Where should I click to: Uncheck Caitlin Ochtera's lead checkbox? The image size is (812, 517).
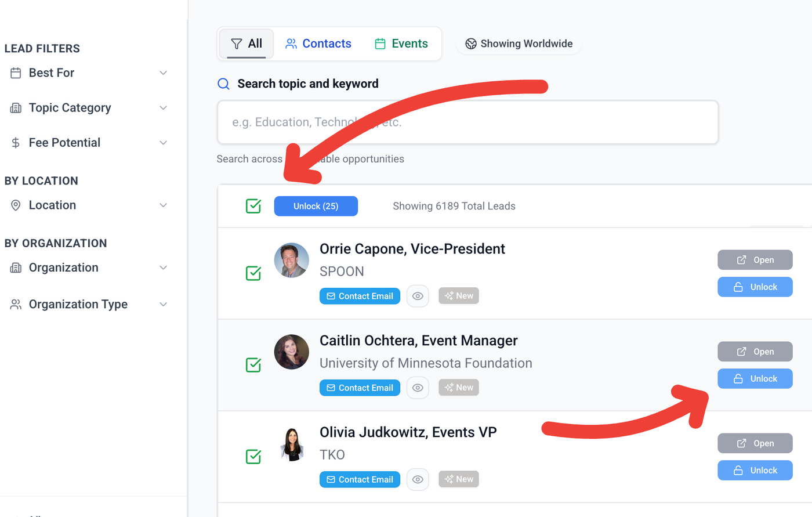[x=253, y=365]
